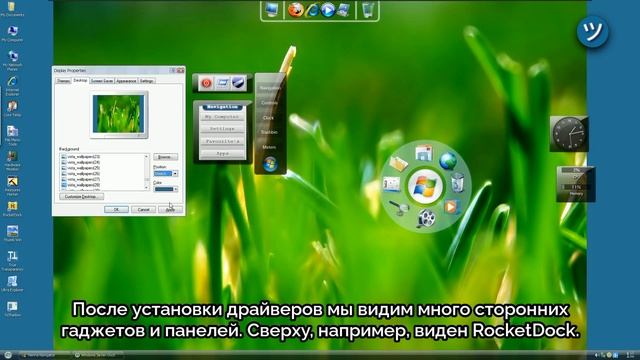Open Resource Hacker desktop shortcut

point(12,185)
